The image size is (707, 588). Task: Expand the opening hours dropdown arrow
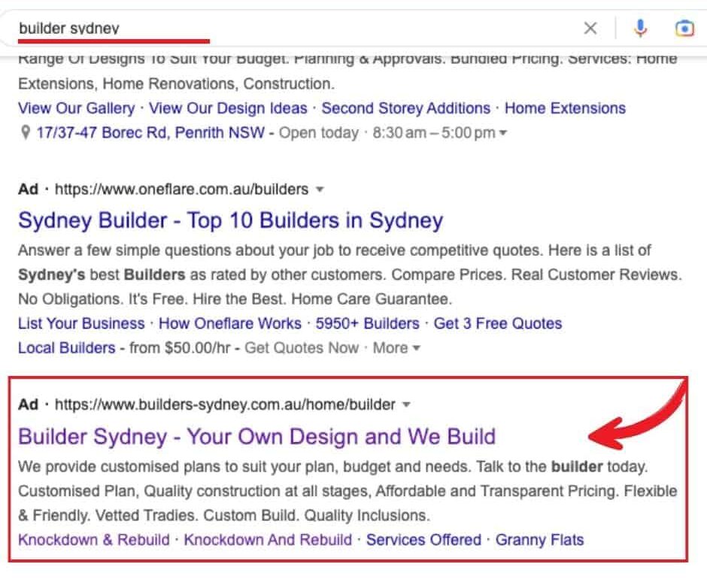coord(503,134)
